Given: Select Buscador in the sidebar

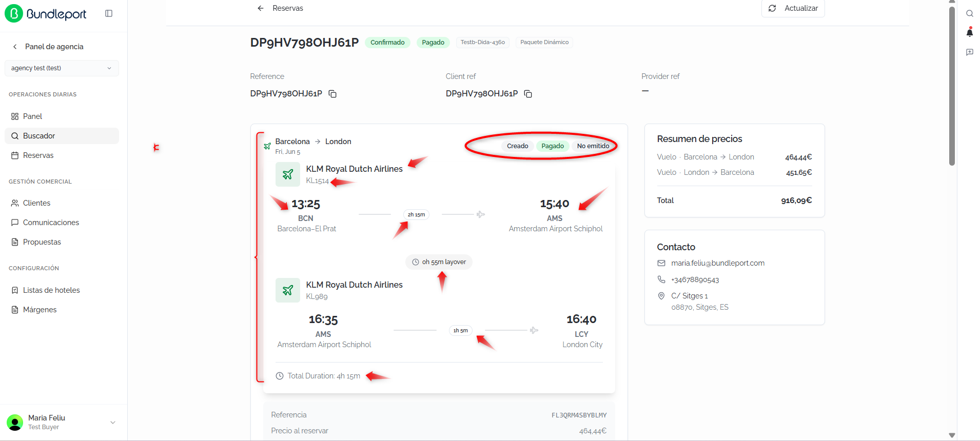Looking at the screenshot, I should 62,136.
